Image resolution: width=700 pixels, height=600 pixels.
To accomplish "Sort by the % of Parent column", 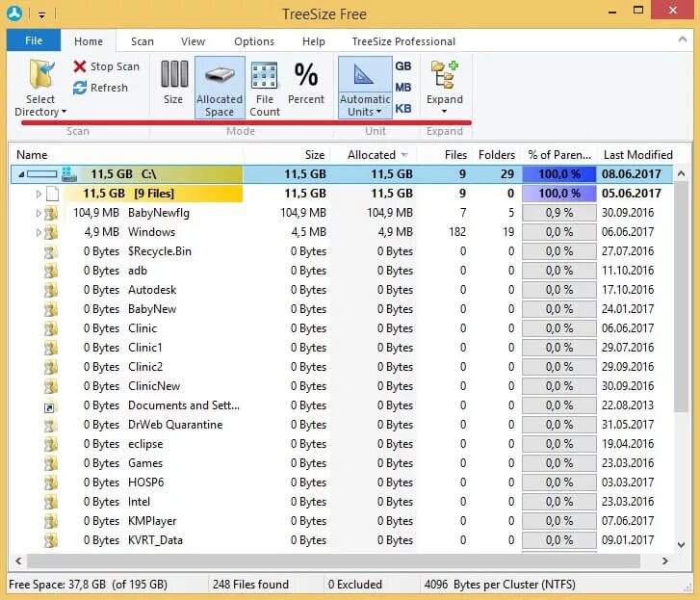I will coord(558,155).
